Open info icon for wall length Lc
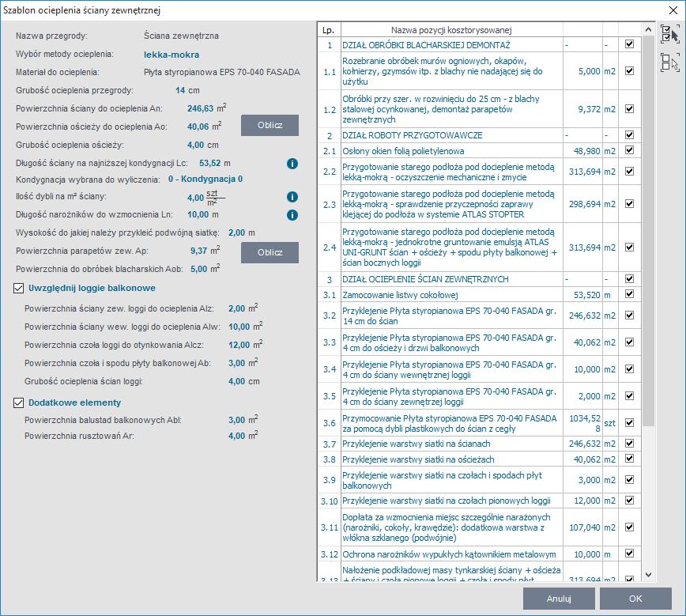 [292, 164]
